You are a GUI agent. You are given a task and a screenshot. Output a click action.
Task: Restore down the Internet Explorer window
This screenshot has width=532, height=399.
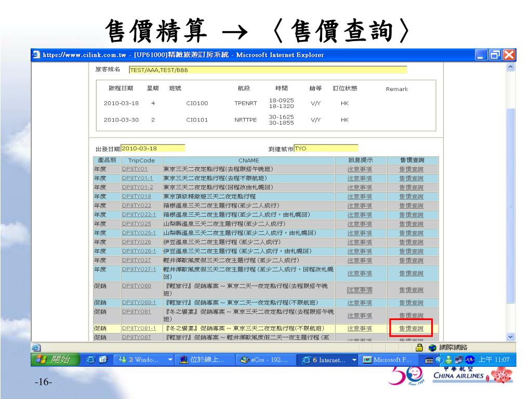pos(495,55)
